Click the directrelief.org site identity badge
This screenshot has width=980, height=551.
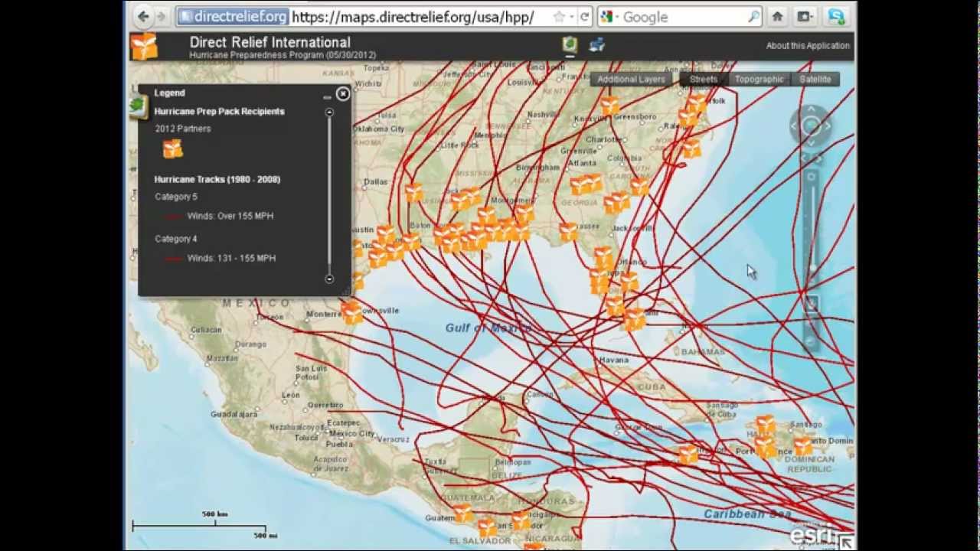(232, 16)
